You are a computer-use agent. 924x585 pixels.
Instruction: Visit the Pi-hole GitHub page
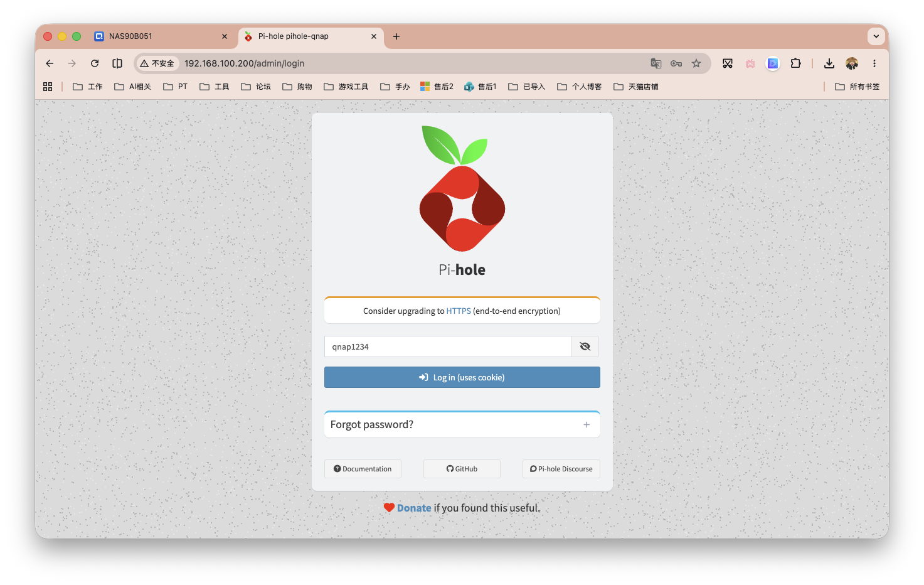[462, 469]
